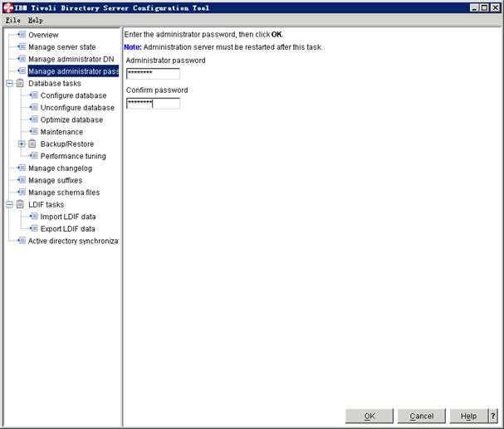Click the icon beside Manage schema files

(x=22, y=192)
